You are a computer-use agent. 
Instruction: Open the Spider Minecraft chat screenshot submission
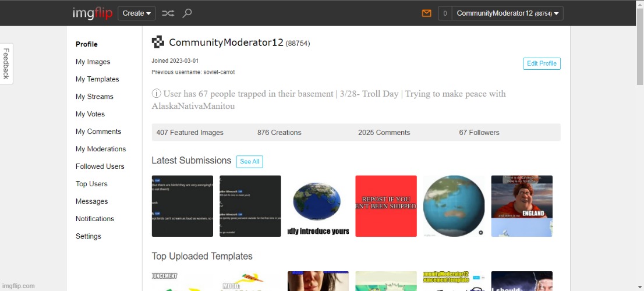tap(250, 206)
